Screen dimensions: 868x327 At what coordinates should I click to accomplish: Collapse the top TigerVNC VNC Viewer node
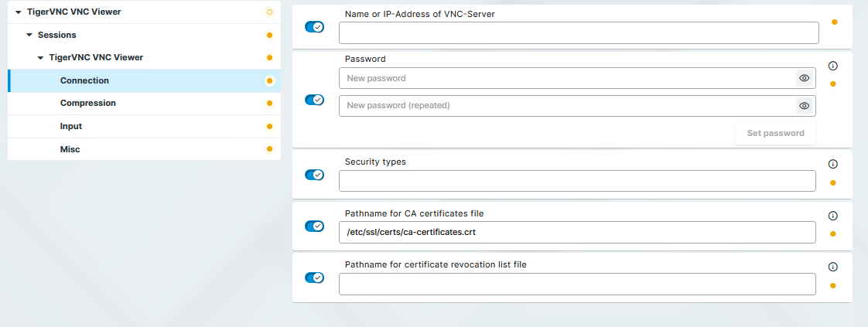coord(19,12)
